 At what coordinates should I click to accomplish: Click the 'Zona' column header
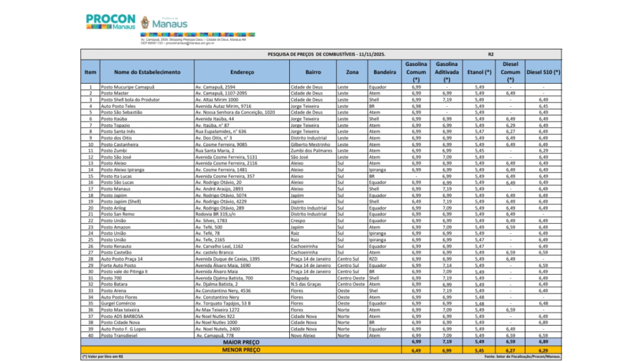point(352,72)
